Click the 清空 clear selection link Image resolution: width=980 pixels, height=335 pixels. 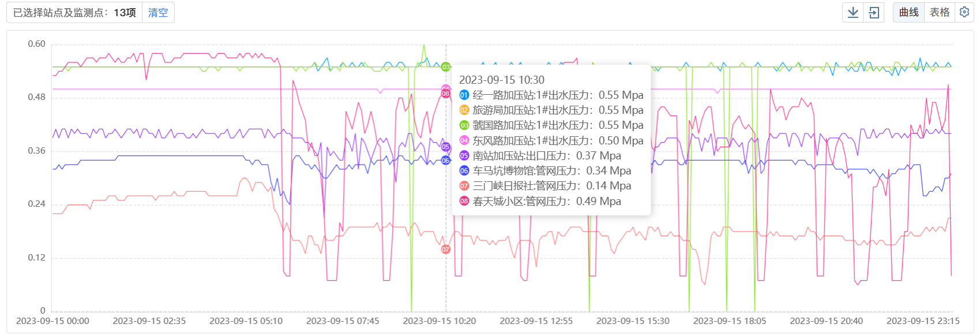click(x=157, y=13)
